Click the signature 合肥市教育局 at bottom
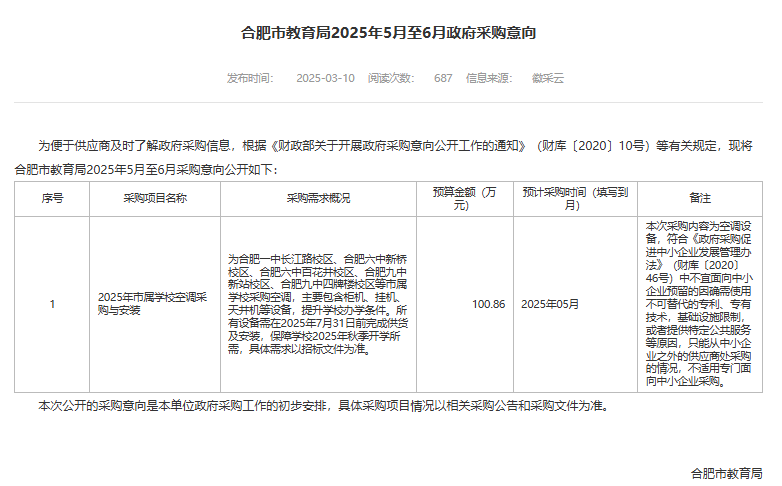The image size is (782, 486). pyautogui.click(x=727, y=474)
